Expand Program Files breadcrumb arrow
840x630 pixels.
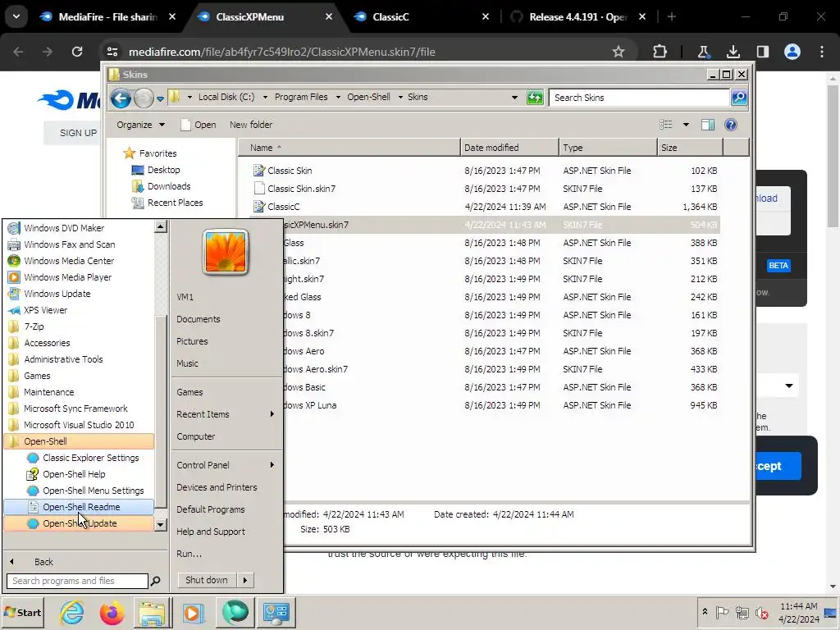338,97
